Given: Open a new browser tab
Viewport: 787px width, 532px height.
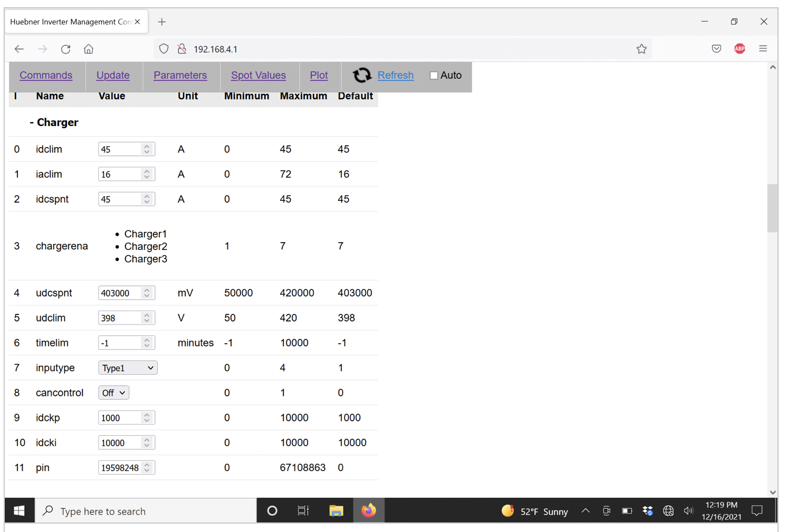Looking at the screenshot, I should pos(161,22).
